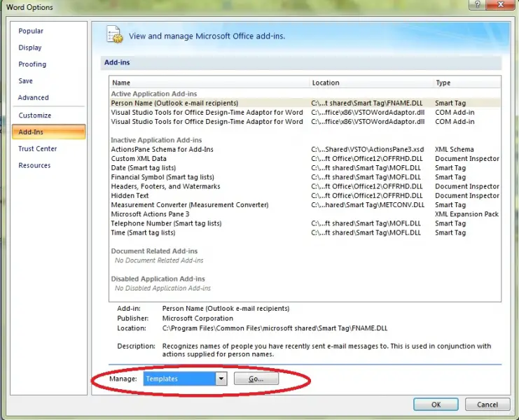Select Person Name (Outlook e-mail recipients) row
The height and width of the screenshot is (420, 519).
pos(305,103)
